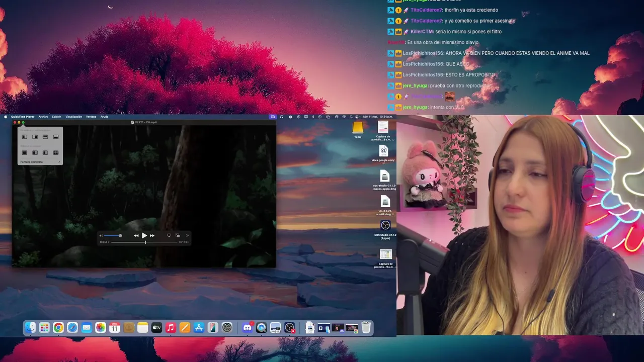This screenshot has width=644, height=362.
Task: Seek on the QuickTime timeline bar
Action: tap(144, 242)
